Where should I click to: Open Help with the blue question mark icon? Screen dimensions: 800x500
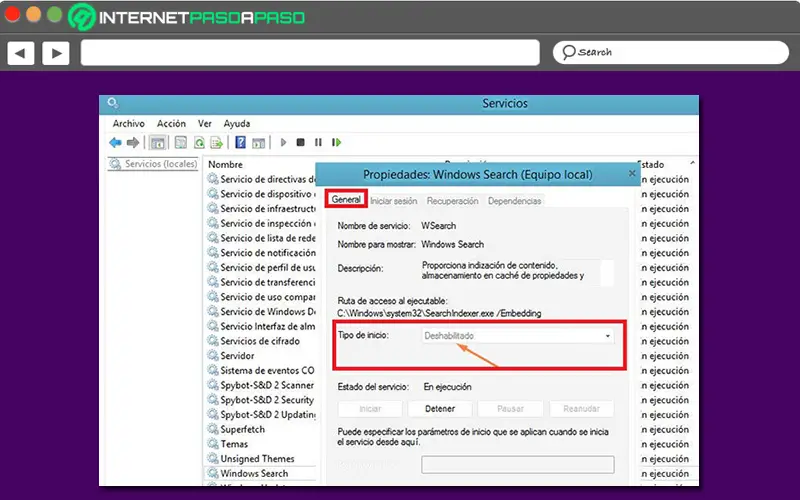[240, 142]
